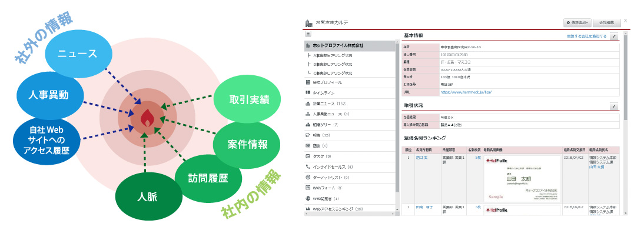The width and height of the screenshot is (644, 230).
Task: Click the 人脈 dark green bubble
Action: pyautogui.click(x=149, y=196)
